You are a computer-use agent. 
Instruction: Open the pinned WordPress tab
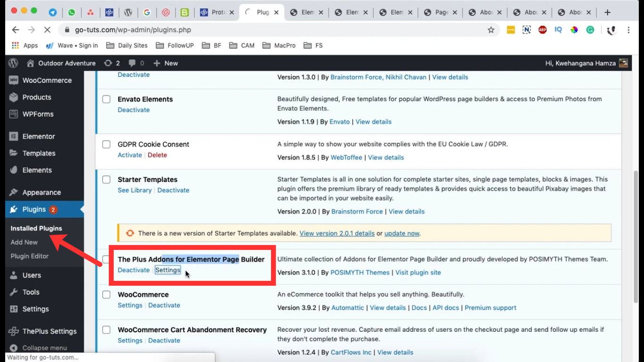[128, 12]
